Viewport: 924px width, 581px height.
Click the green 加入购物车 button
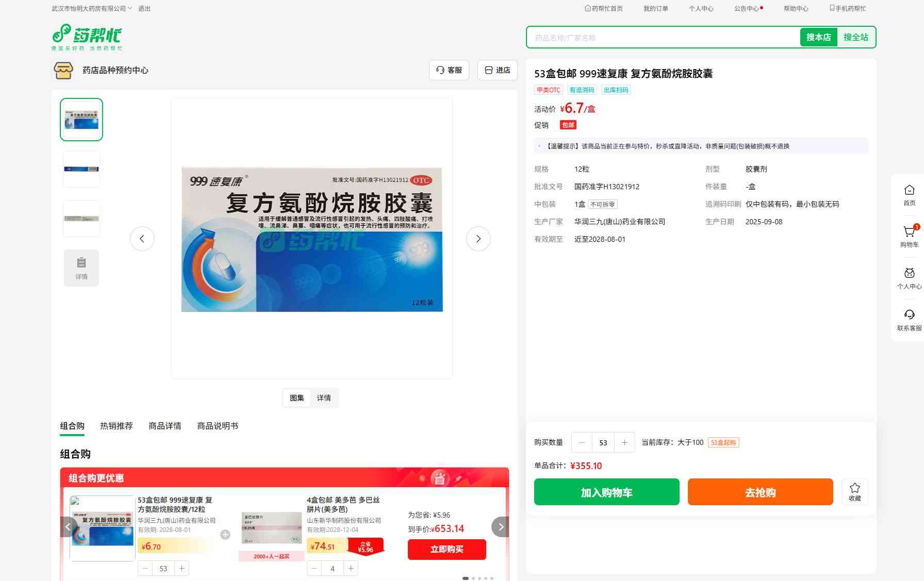click(606, 492)
